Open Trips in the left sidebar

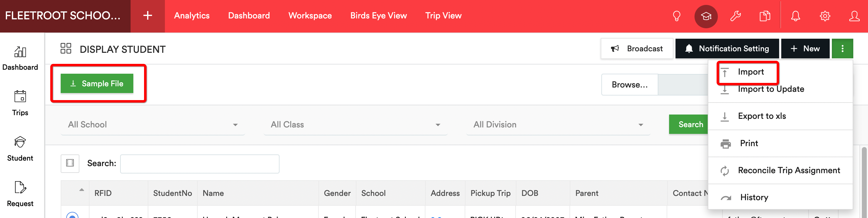(20, 103)
